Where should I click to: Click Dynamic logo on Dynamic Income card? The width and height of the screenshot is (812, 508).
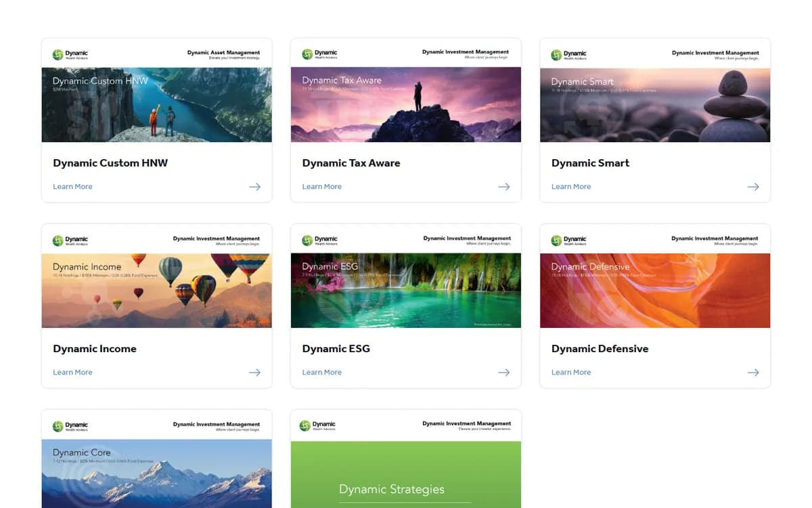[70, 240]
